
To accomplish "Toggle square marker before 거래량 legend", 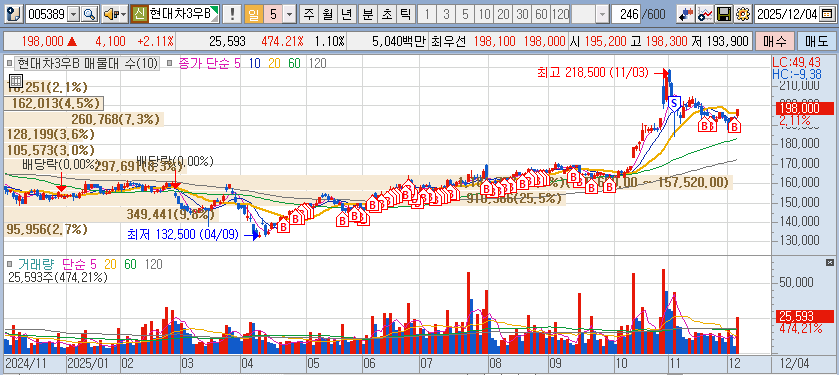I will point(10,264).
